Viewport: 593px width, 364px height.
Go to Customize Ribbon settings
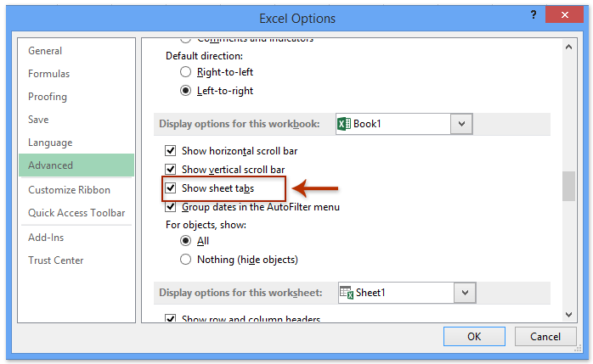(70, 190)
